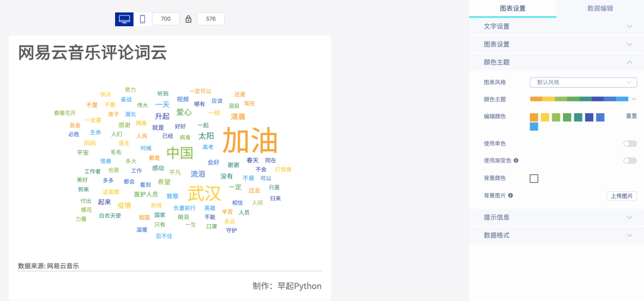This screenshot has width=644, height=301.
Task: Edit the orange color swatch
Action: tap(534, 117)
